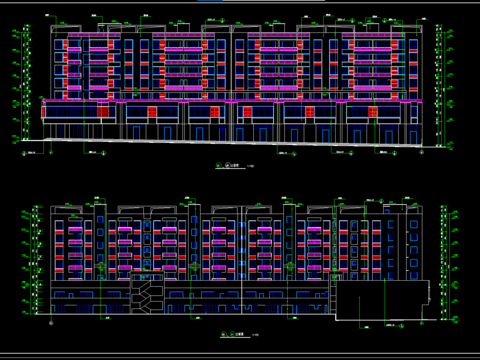
Task: Select the axis bubble below the upper elevation's left corner
Action: (51, 152)
